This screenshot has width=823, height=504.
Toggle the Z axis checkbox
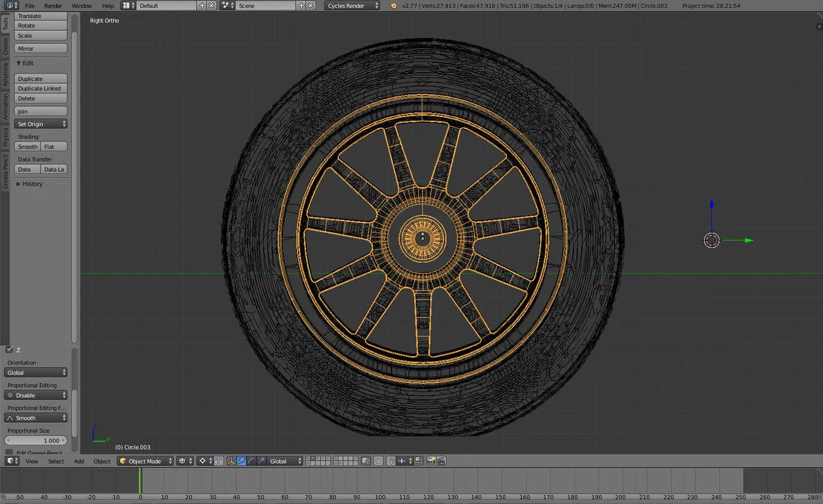coord(9,350)
